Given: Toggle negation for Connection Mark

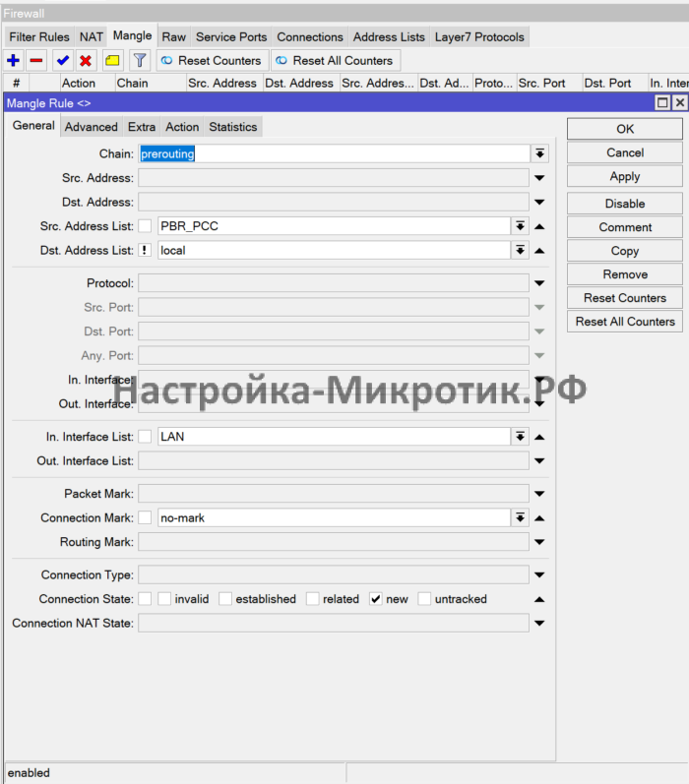Looking at the screenshot, I should click(x=145, y=517).
